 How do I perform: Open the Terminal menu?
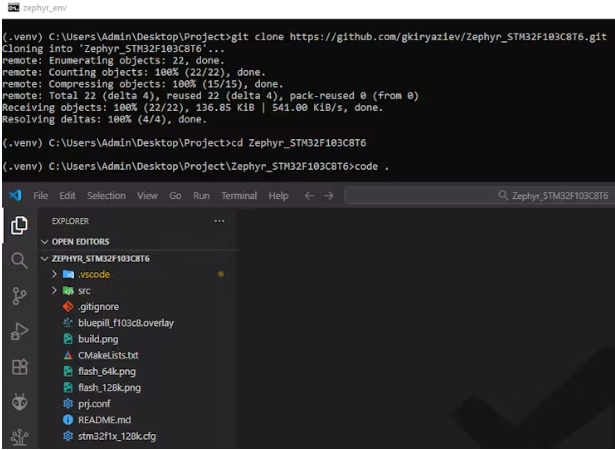pos(239,196)
